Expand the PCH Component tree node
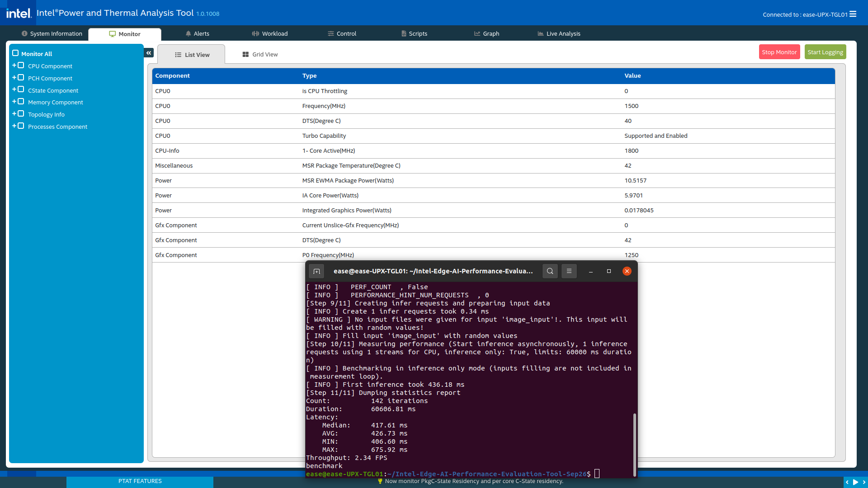868x488 pixels. tap(14, 78)
